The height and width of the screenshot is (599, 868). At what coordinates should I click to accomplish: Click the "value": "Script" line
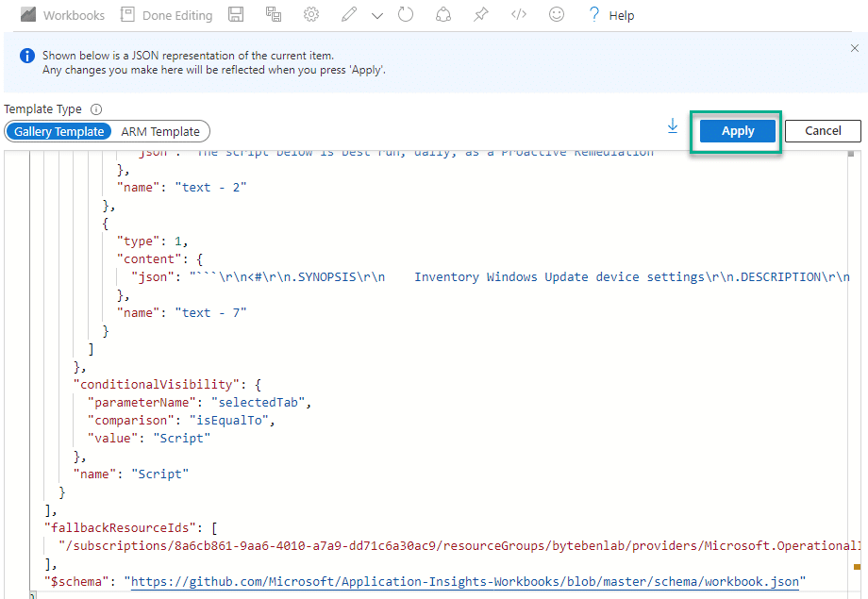click(149, 438)
